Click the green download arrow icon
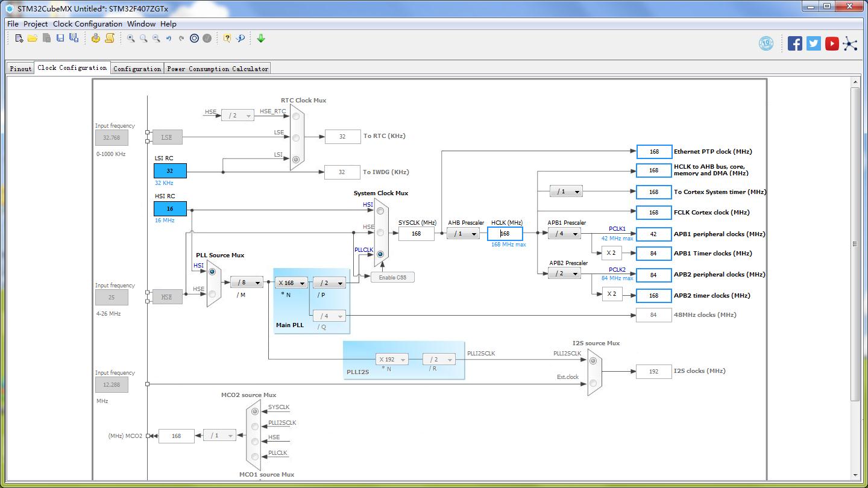This screenshot has height=488, width=868. coord(261,39)
